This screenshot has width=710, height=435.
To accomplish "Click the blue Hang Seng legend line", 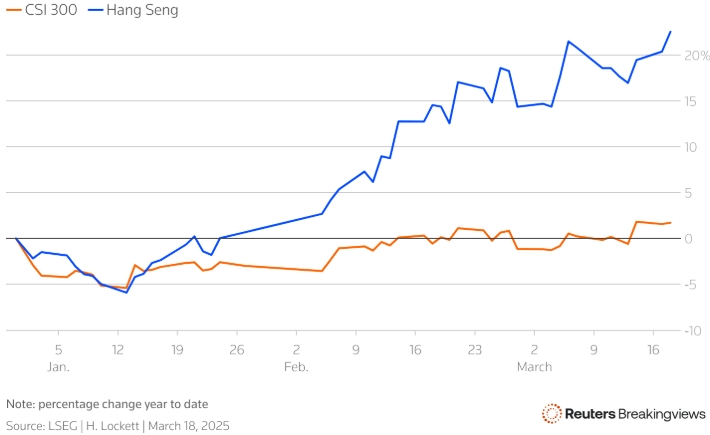I will pyautogui.click(x=95, y=10).
